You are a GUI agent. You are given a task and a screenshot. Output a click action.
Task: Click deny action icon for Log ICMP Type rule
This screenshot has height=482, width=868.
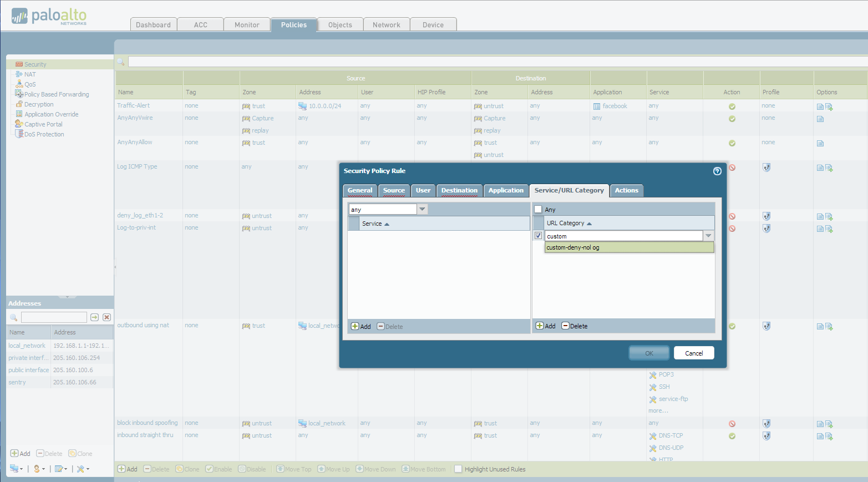click(x=732, y=168)
